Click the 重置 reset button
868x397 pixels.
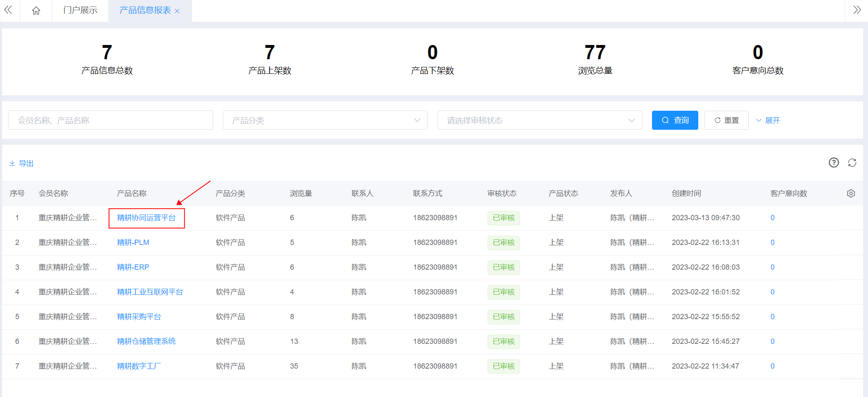[726, 120]
